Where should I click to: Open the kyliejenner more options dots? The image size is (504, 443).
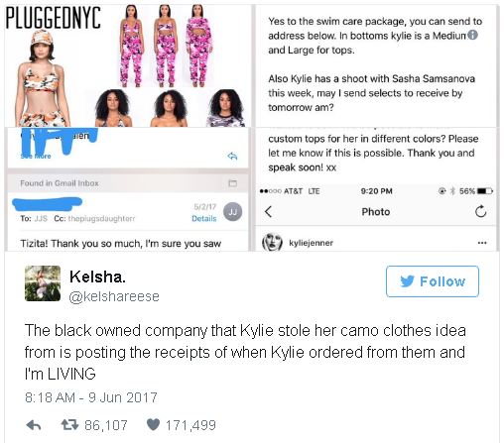pos(482,243)
